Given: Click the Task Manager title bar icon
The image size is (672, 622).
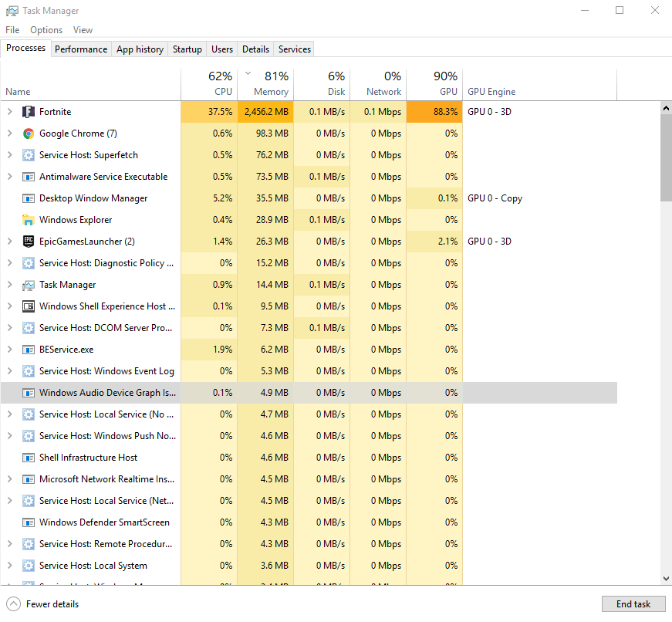Looking at the screenshot, I should click(12, 11).
